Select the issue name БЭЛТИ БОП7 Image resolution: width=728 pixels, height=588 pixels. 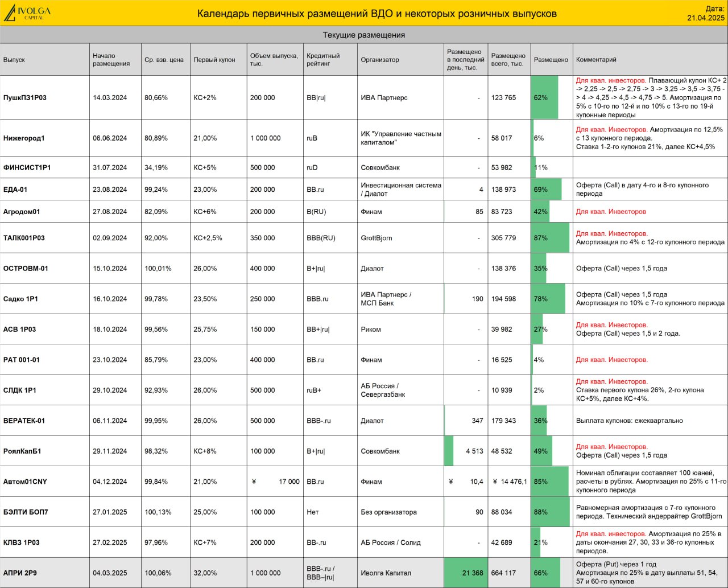26,512
